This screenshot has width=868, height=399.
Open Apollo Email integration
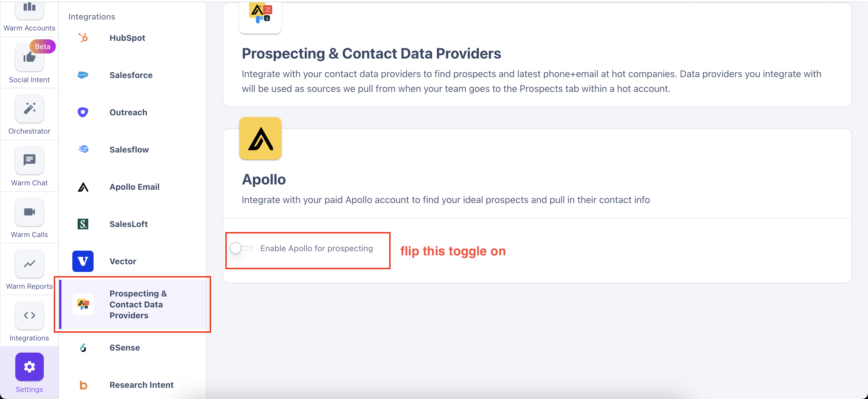pos(134,186)
